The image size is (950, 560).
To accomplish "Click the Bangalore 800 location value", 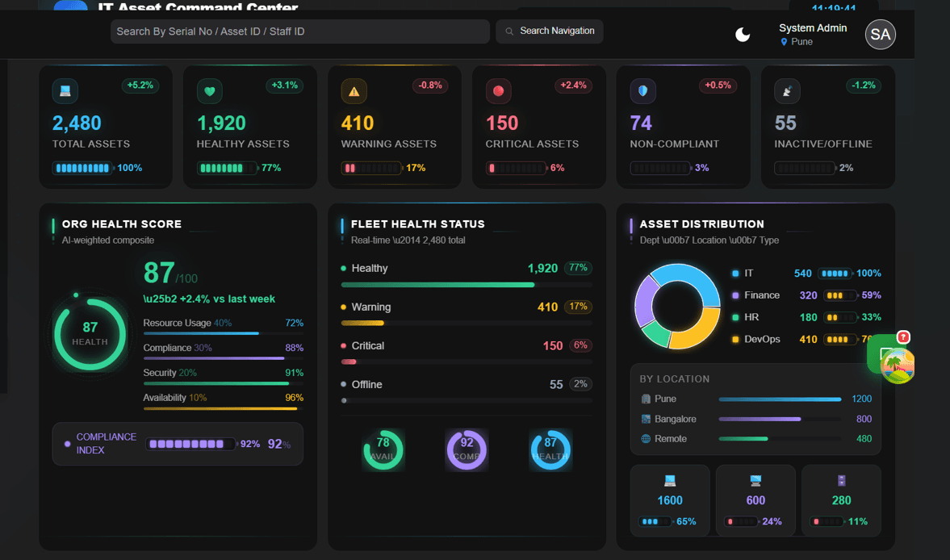I will (864, 419).
